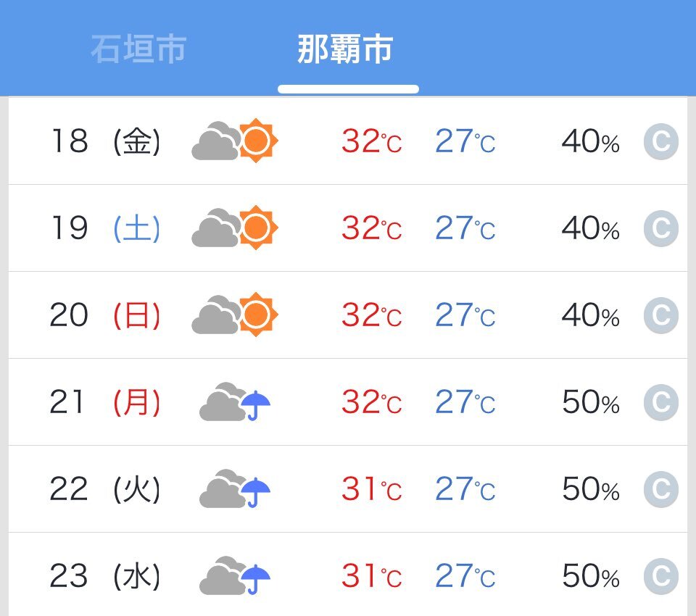This screenshot has width=696, height=616.
Task: Tap the C reliability badge for 18 (金)
Action: pyautogui.click(x=661, y=141)
